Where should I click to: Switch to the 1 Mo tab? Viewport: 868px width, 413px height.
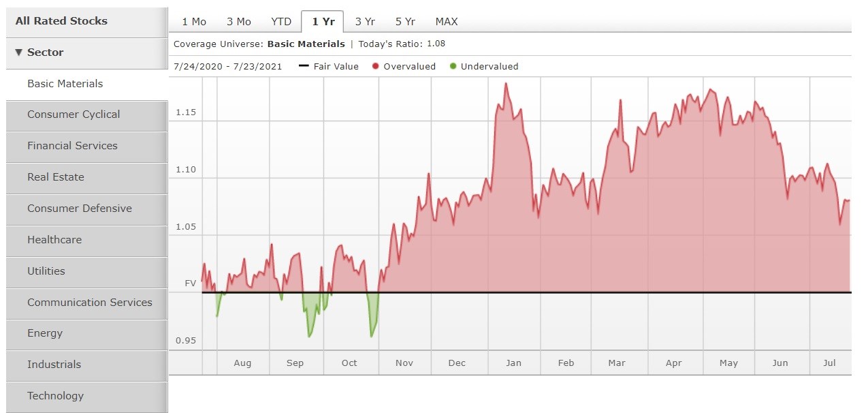[x=194, y=22]
